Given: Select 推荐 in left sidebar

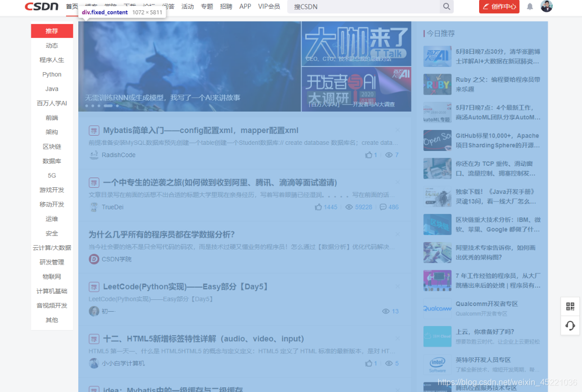Looking at the screenshot, I should 52,31.
